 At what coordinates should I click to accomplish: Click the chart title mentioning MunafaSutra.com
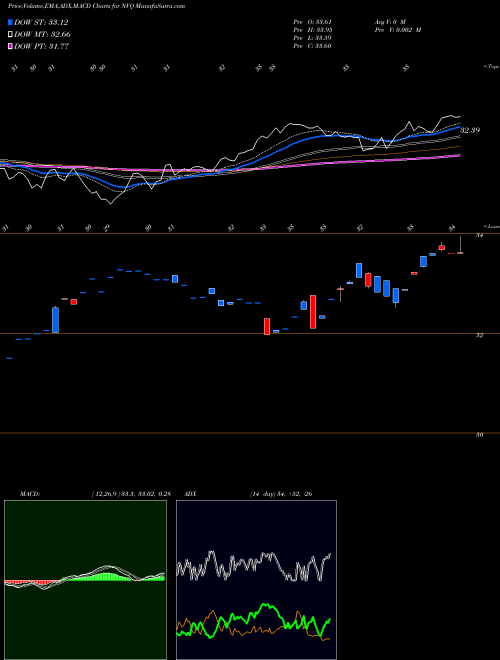point(96,6)
